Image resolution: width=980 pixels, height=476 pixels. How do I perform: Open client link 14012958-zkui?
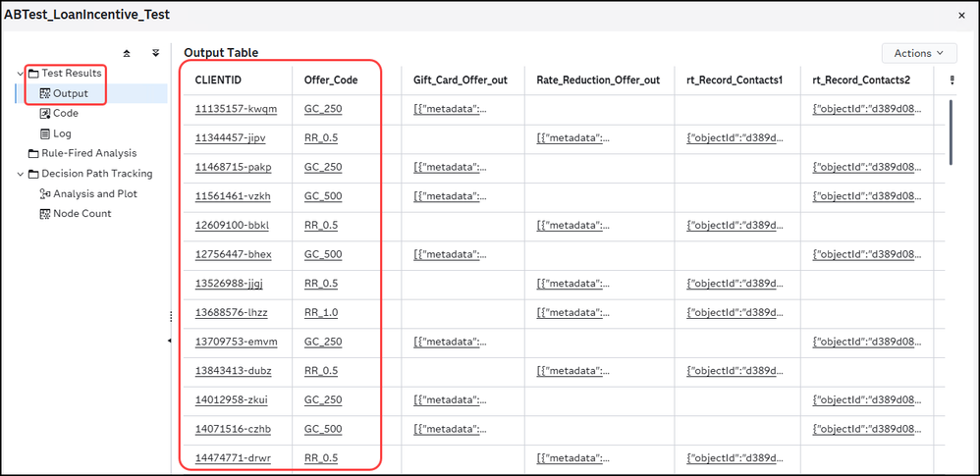pos(231,399)
